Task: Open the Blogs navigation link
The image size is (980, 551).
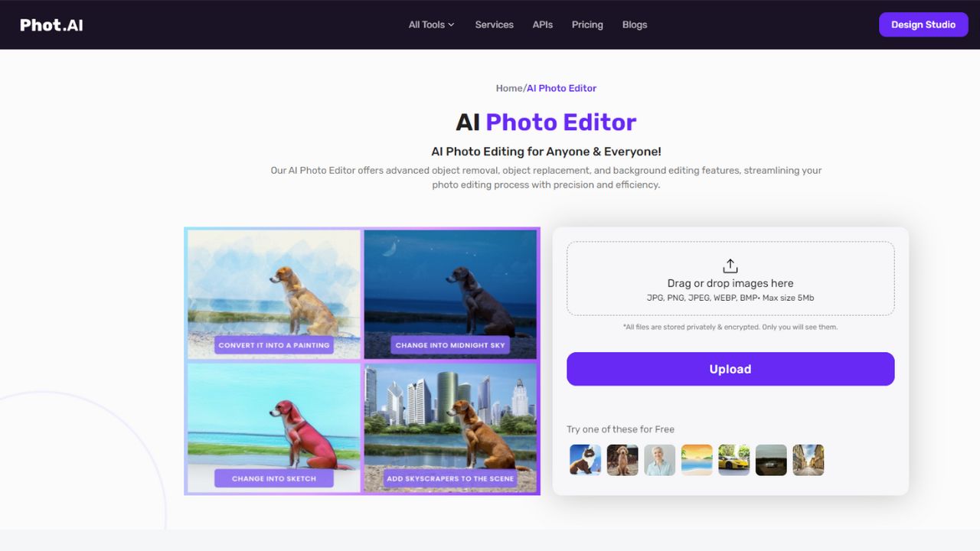Action: pos(635,24)
